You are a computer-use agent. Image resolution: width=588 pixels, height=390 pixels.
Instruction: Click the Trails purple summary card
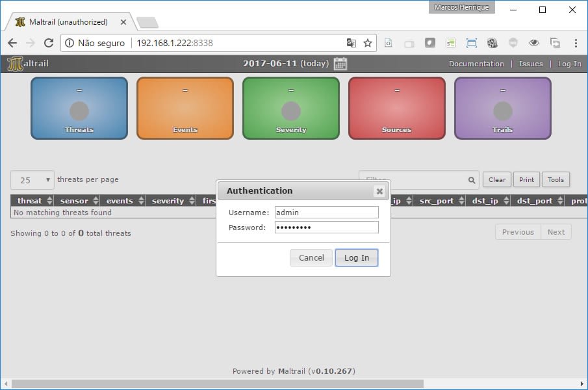(503, 109)
